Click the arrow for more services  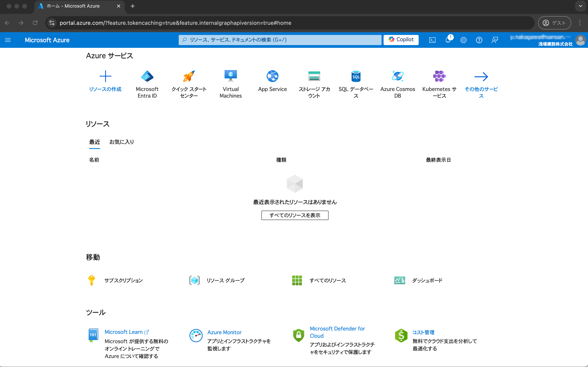481,77
